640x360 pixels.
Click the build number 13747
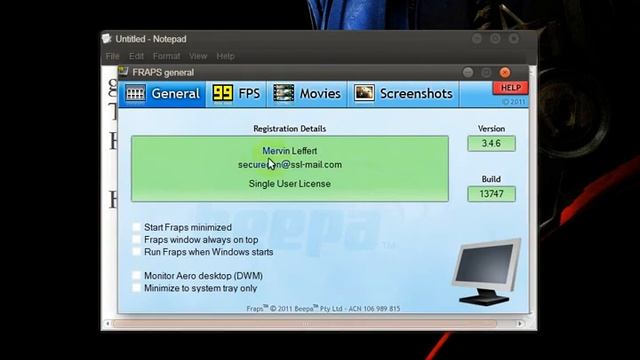tap(491, 194)
